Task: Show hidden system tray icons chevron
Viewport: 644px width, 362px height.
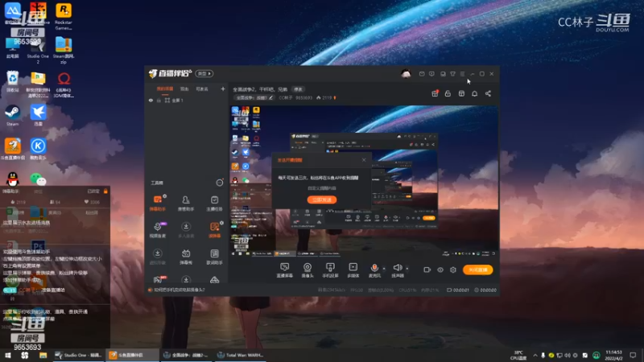Action: pyautogui.click(x=535, y=355)
